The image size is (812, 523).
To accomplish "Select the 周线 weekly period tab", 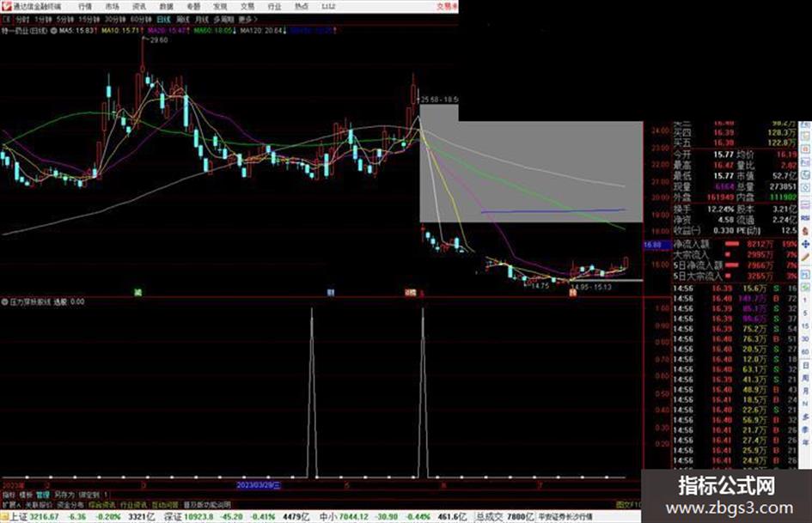I will pyautogui.click(x=182, y=19).
